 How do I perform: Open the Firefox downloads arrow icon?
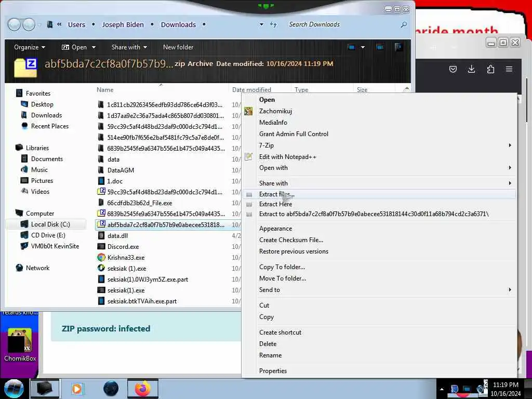pos(471,69)
